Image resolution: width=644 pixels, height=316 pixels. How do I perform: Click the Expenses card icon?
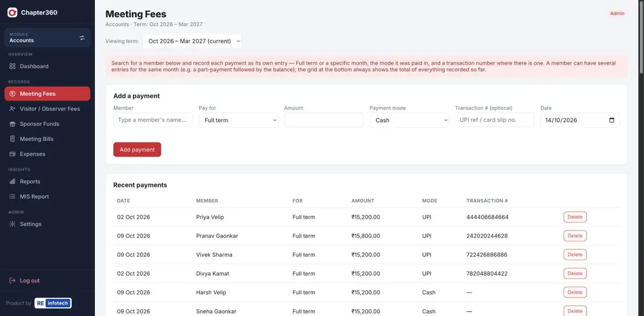point(12,154)
